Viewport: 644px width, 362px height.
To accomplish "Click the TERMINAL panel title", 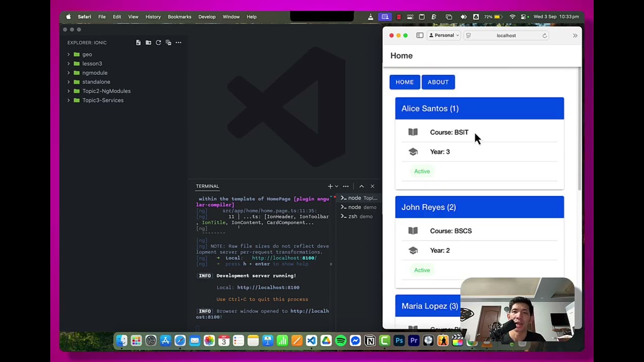I will 207,186.
